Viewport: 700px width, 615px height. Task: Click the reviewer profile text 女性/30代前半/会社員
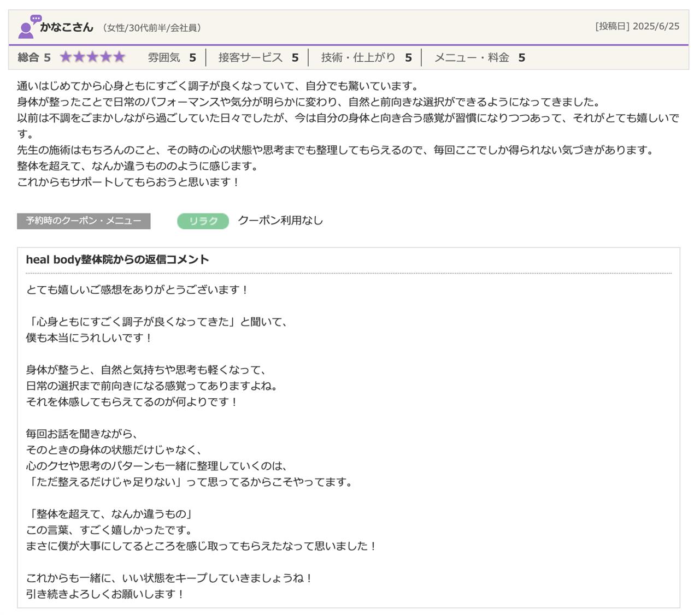pyautogui.click(x=152, y=28)
